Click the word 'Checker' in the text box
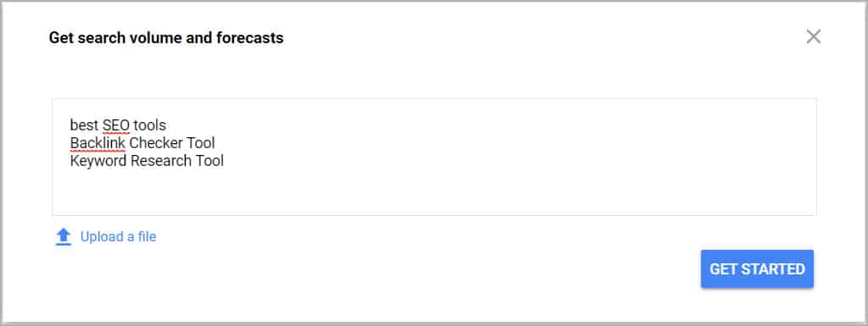This screenshot has height=326, width=868. point(157,143)
